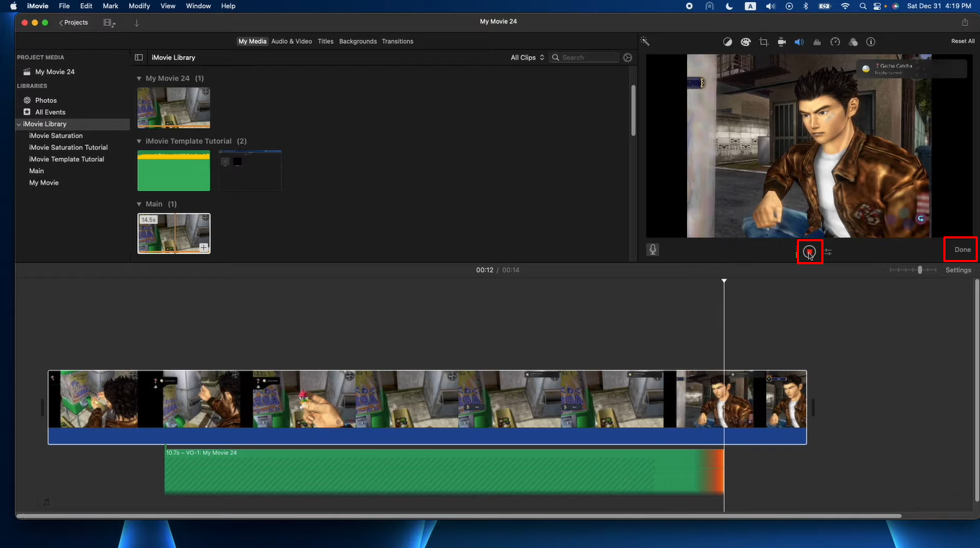Switch to the Transitions tab
The image size is (980, 548).
pos(397,41)
